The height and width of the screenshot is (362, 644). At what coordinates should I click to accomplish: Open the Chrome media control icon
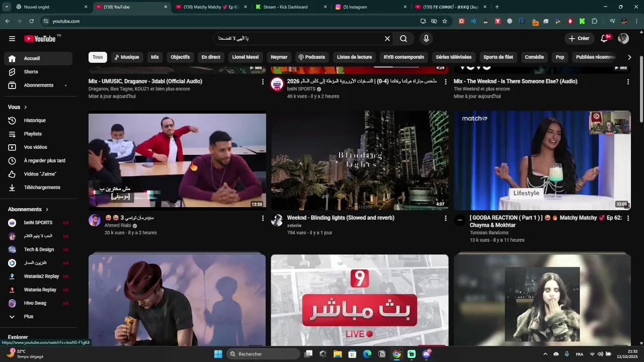(612, 21)
